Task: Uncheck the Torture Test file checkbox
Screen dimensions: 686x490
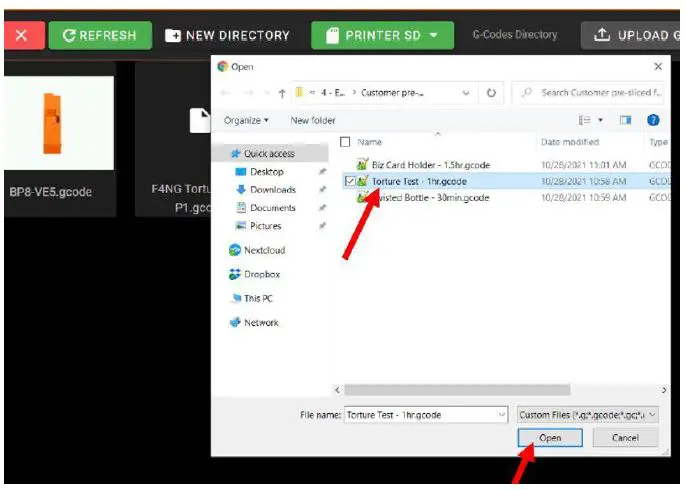Action: [350, 181]
